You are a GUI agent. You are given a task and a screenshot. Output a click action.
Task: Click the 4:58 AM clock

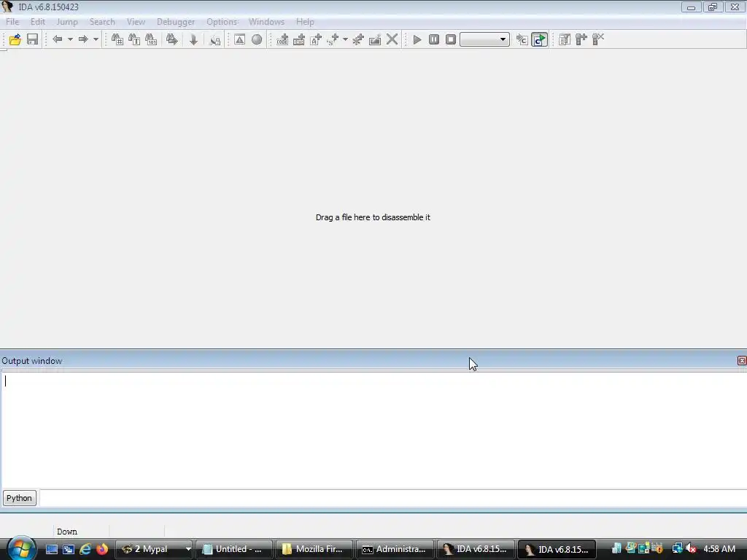719,549
